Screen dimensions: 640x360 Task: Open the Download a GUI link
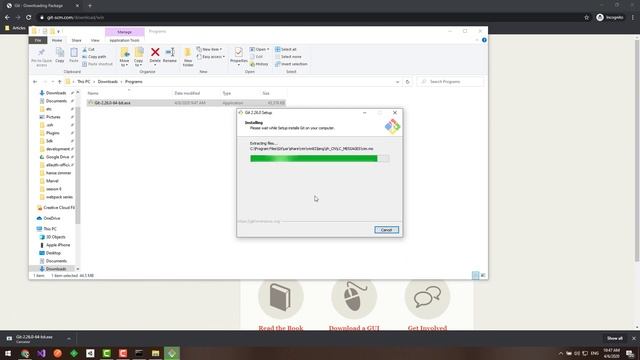(354, 328)
